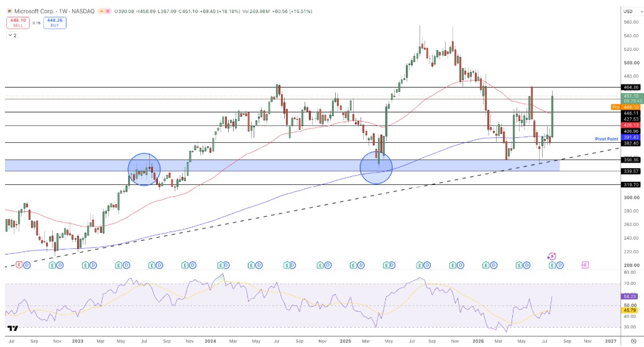Click the 2025 label on time axis
644x347 pixels.
coord(346,341)
